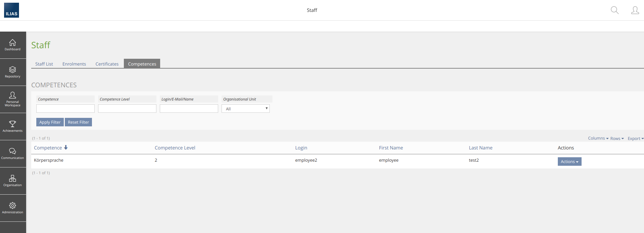
Task: Open the Rows dropdown
Action: (x=617, y=139)
